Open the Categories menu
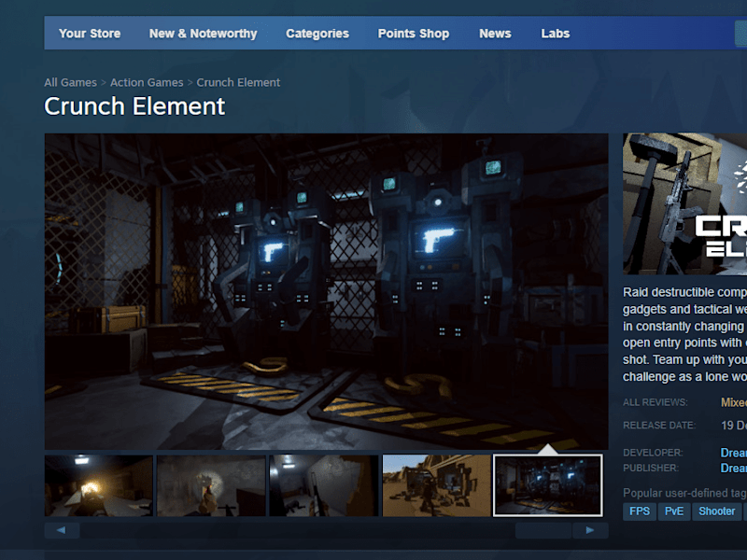 click(x=317, y=34)
